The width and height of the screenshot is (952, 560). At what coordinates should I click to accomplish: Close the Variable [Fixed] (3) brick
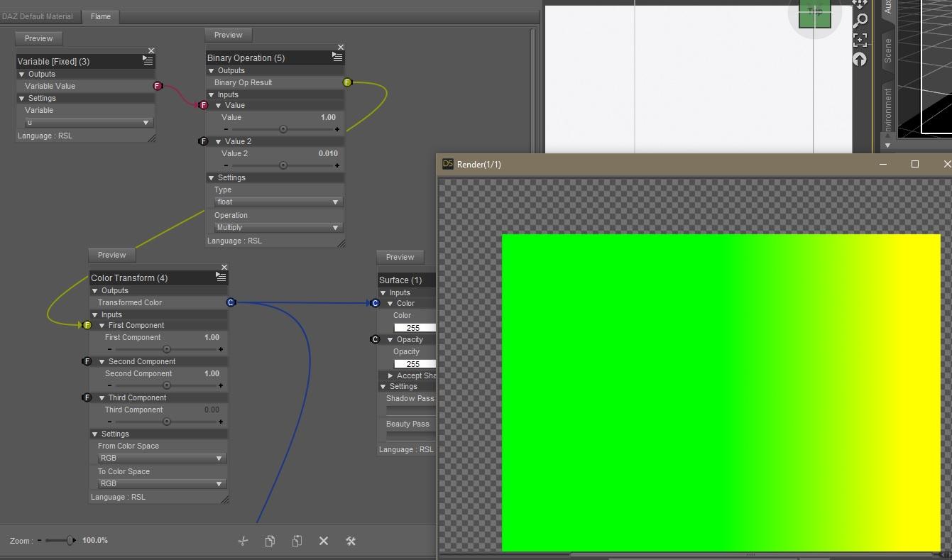tap(151, 51)
